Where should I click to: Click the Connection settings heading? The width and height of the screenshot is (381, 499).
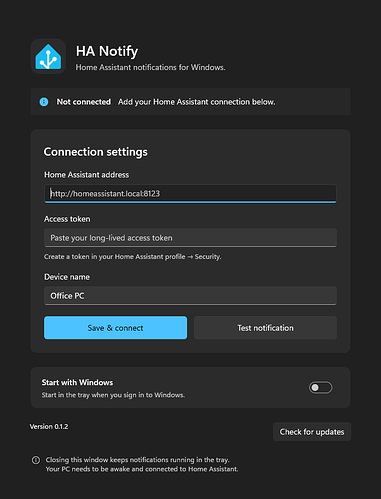[x=96, y=152]
